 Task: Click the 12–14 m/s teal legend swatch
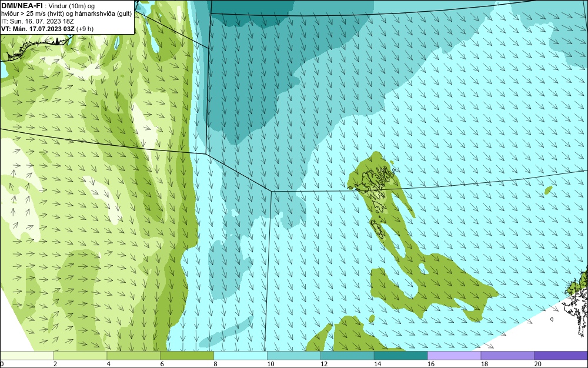pyautogui.click(x=348, y=355)
